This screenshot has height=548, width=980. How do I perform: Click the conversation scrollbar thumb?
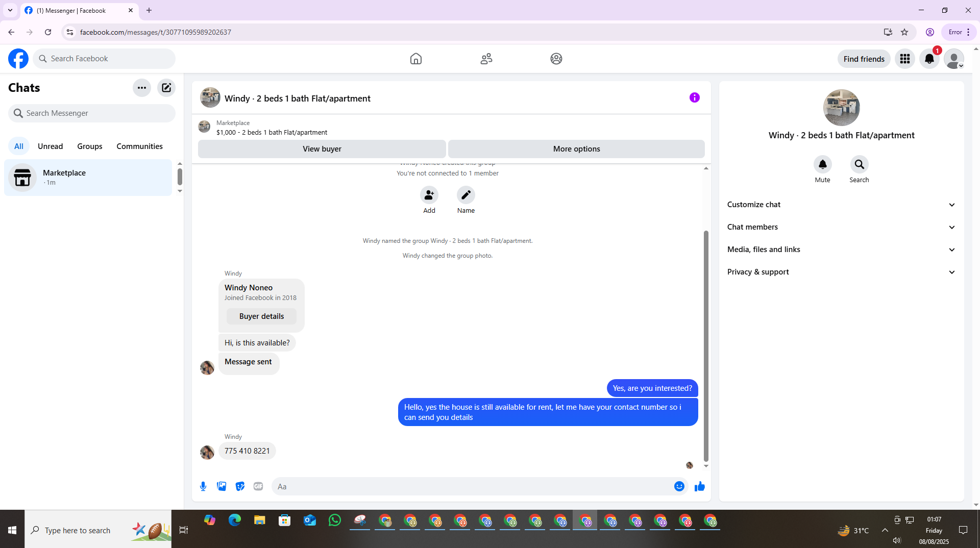[x=706, y=346]
